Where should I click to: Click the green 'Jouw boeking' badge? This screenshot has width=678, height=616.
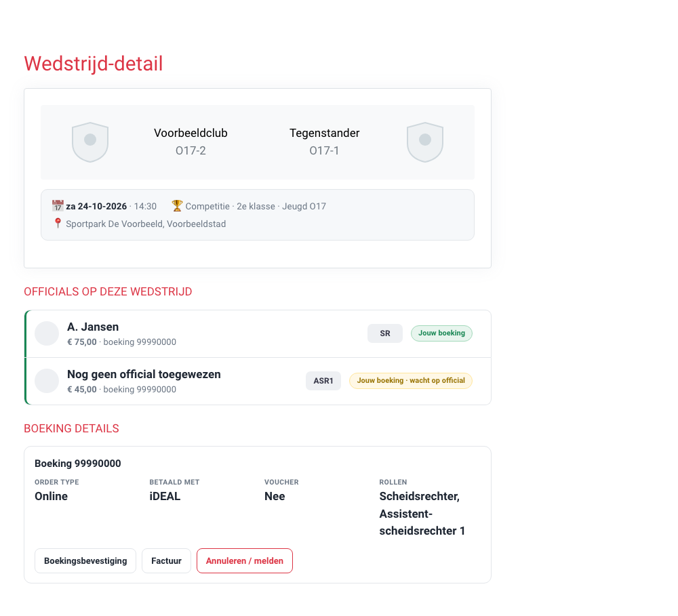tap(441, 333)
